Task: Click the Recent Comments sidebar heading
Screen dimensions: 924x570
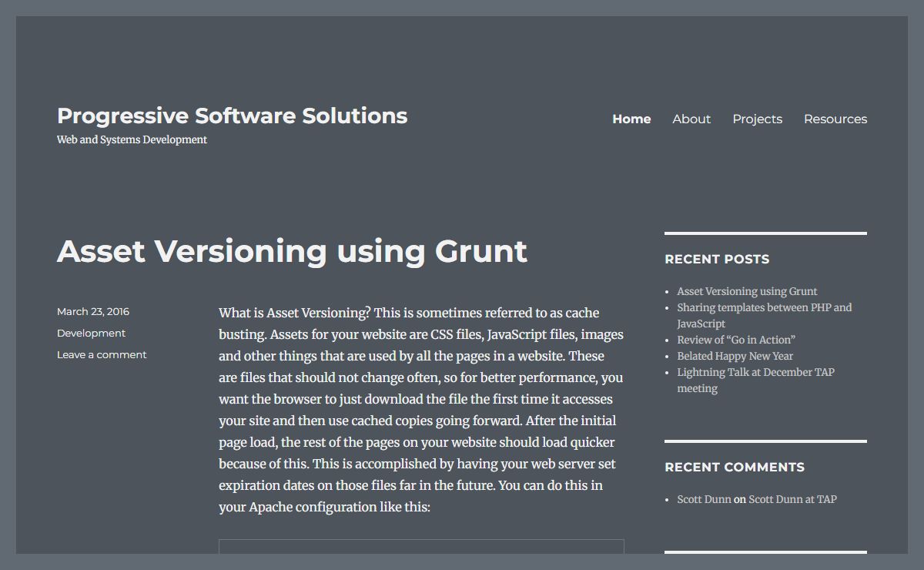Action: click(x=735, y=467)
